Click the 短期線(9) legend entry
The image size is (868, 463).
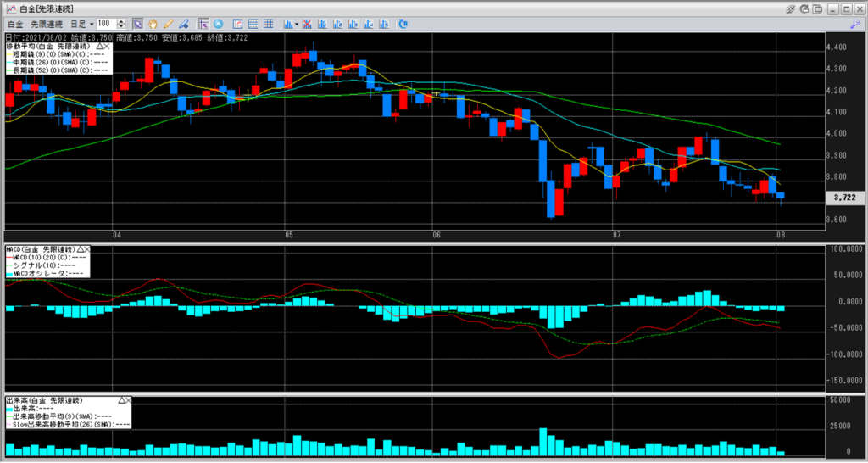(x=55, y=54)
